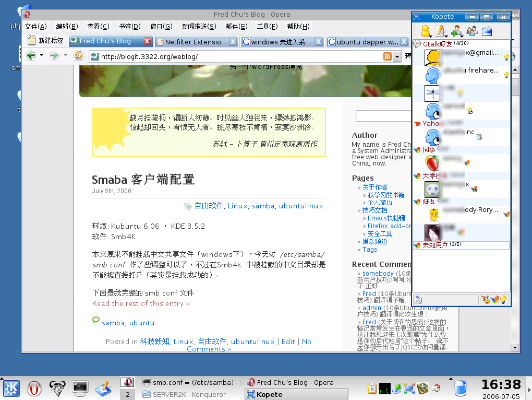Close the Netfilter Extensio... tab
Viewport: 532px width, 400px height.
[233, 42]
